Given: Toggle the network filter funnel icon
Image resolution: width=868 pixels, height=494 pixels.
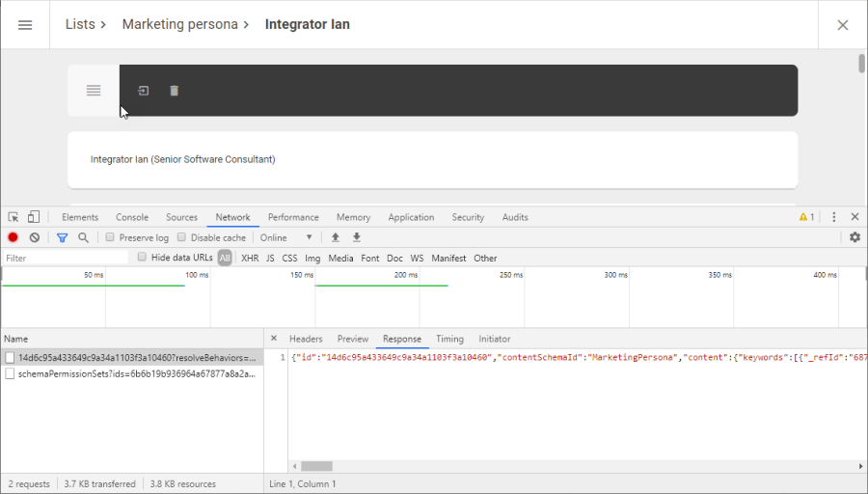Looking at the screenshot, I should [x=62, y=237].
